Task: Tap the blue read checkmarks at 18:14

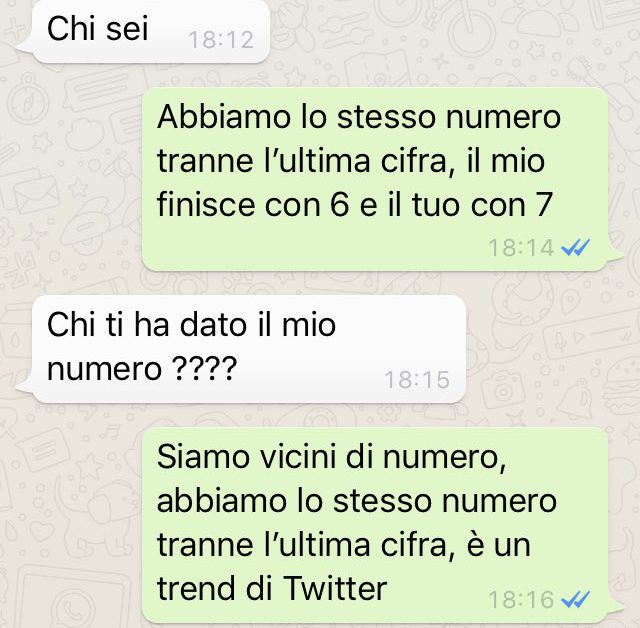Action: [x=576, y=247]
